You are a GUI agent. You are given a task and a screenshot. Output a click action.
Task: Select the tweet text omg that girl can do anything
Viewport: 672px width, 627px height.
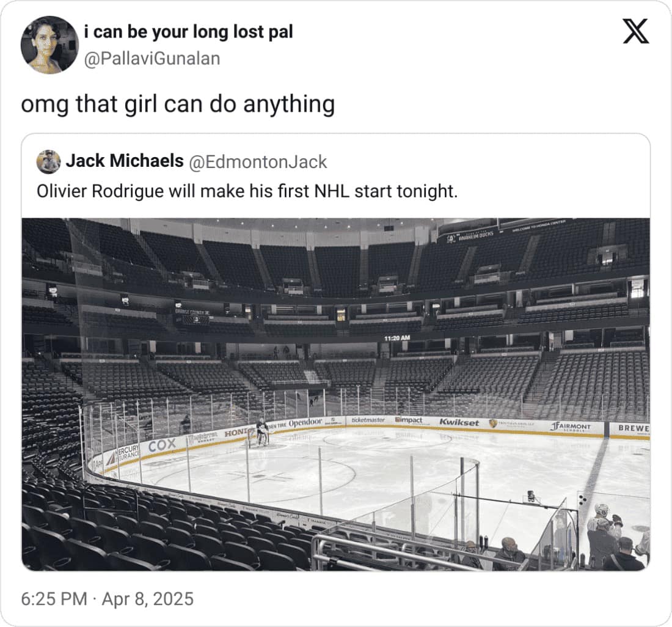point(177,104)
